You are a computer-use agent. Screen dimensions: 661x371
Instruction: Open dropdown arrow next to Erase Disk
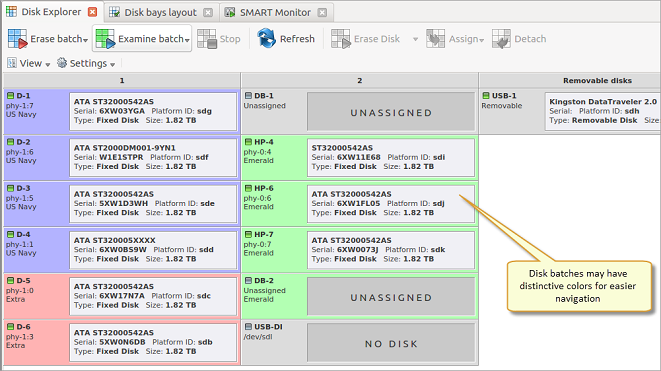pos(415,39)
